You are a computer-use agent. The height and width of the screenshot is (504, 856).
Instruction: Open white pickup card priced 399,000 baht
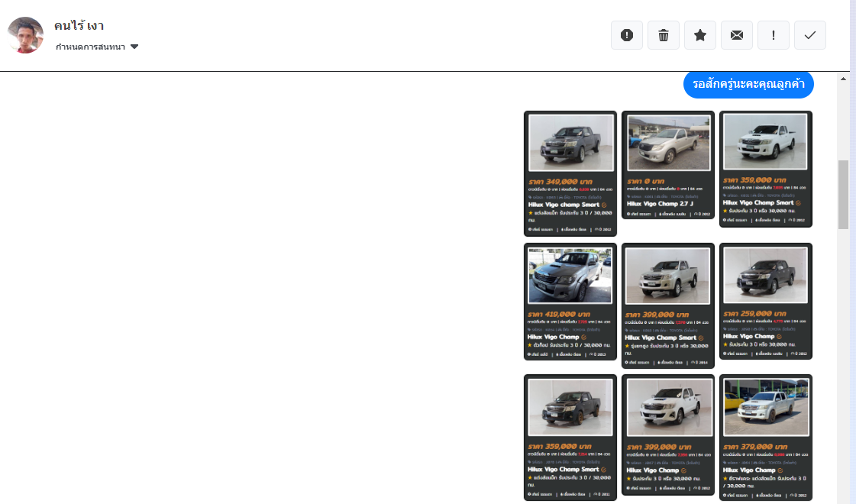click(x=667, y=435)
